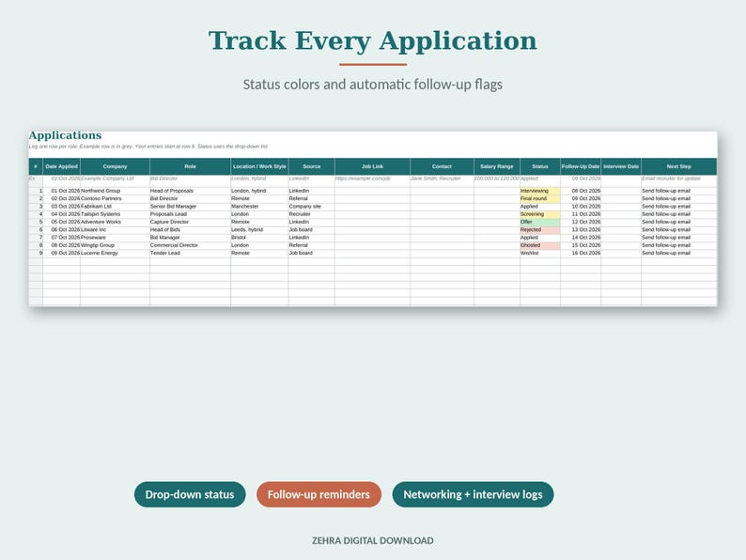The image size is (746, 560).
Task: Select the Next Step column header
Action: 679,166
